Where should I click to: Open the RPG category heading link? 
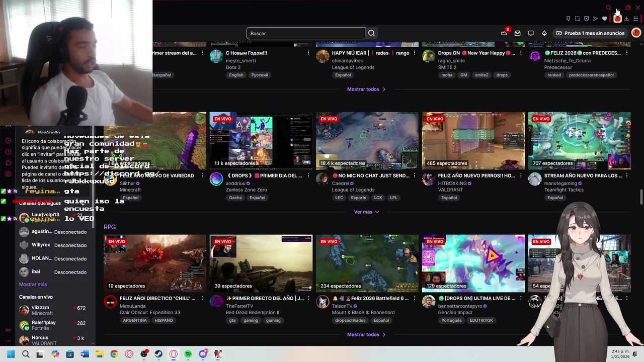(x=110, y=227)
